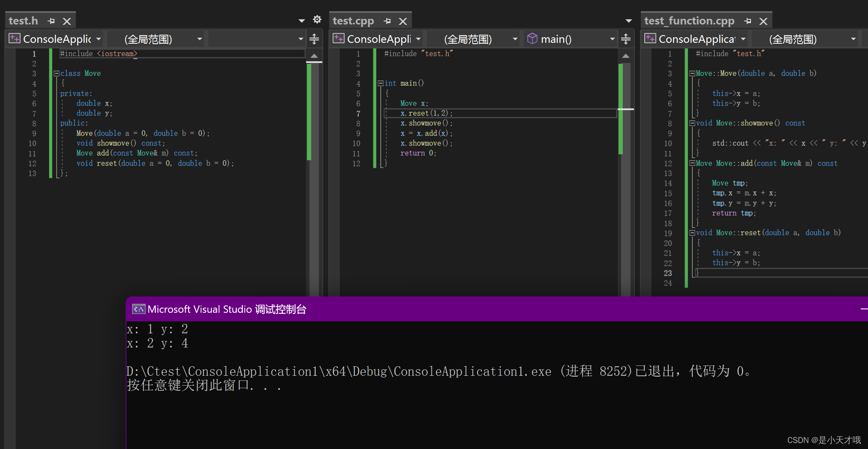Screen dimensions: 868x449
Task: Click the ConsoleApplication project icon in test.h pane
Action: point(14,38)
